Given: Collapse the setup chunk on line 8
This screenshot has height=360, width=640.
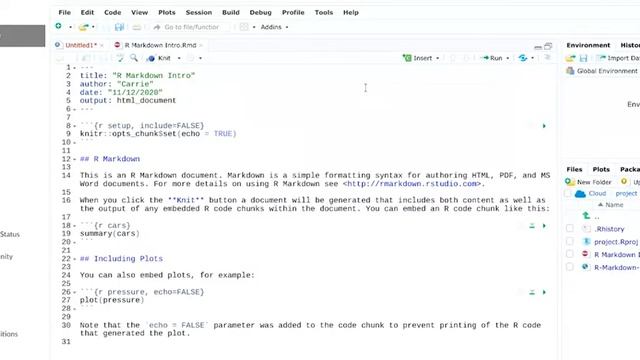Looking at the screenshot, I should 75,126.
